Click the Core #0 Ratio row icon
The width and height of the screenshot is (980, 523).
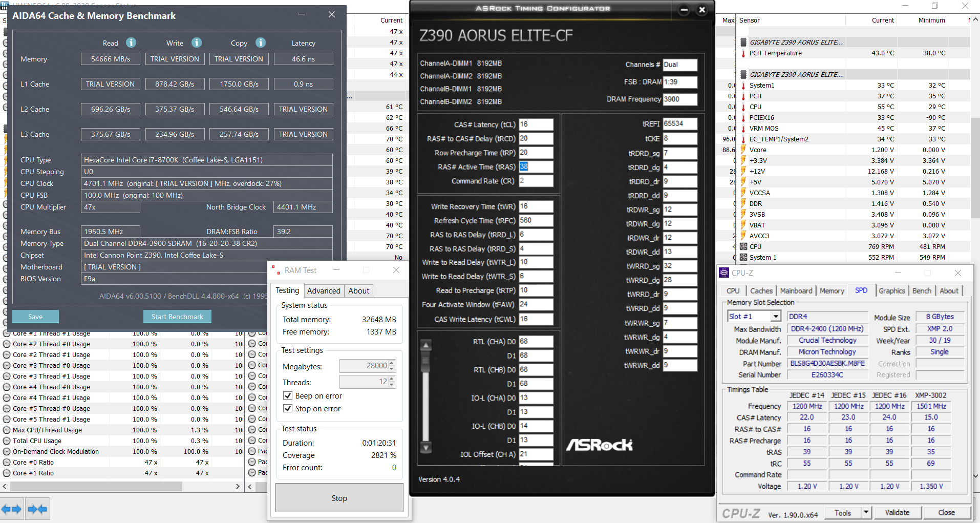click(x=7, y=463)
